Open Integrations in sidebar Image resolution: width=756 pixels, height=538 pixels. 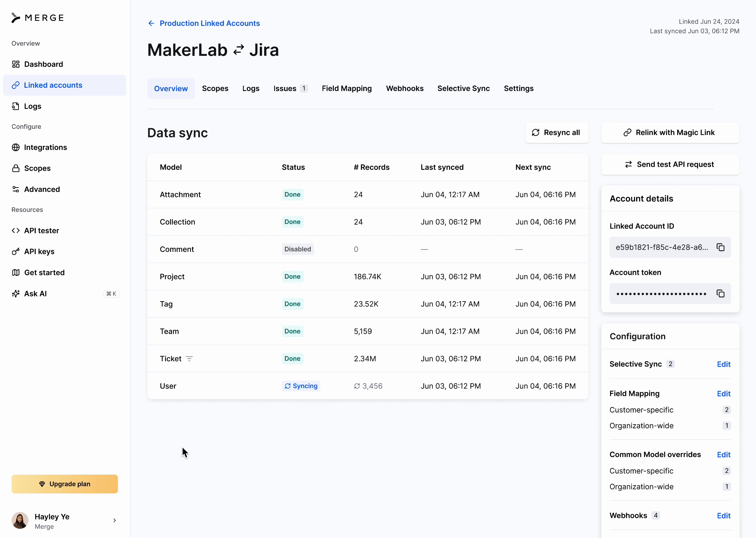pyautogui.click(x=64, y=147)
